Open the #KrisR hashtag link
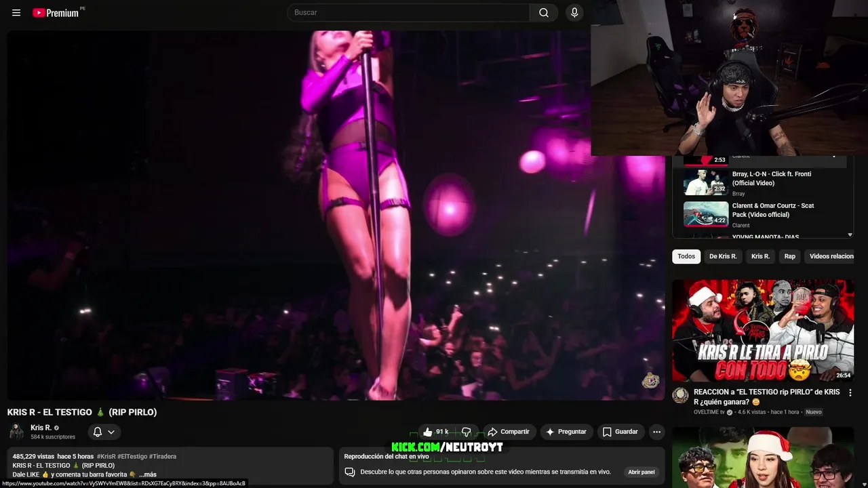The height and width of the screenshot is (488, 868). pyautogui.click(x=106, y=457)
